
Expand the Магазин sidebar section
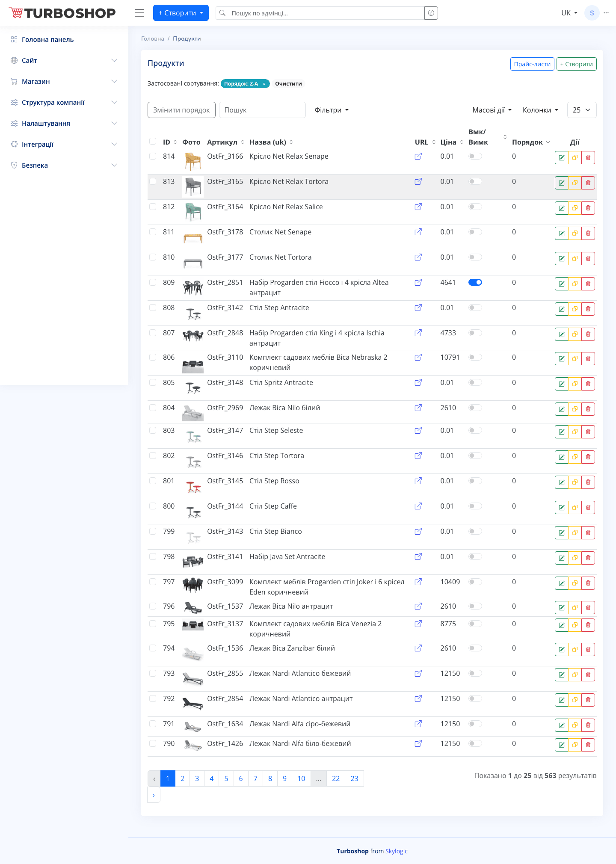(x=64, y=81)
